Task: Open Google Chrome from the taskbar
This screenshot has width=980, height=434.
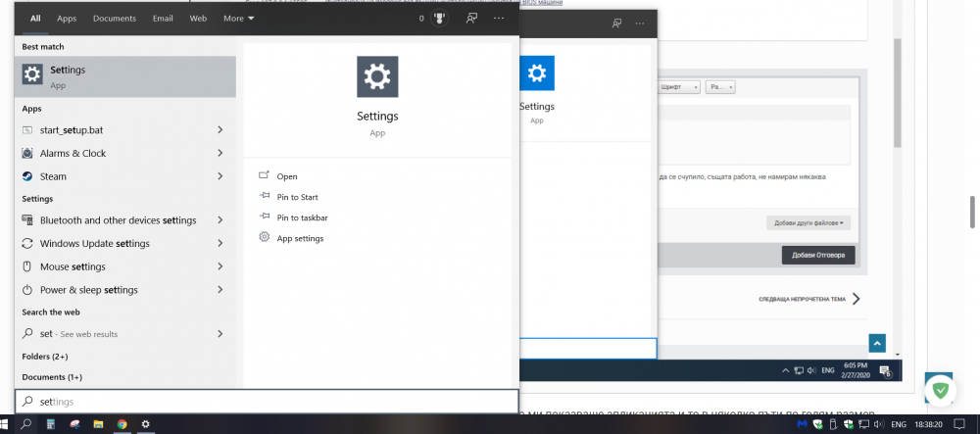Action: [x=122, y=424]
